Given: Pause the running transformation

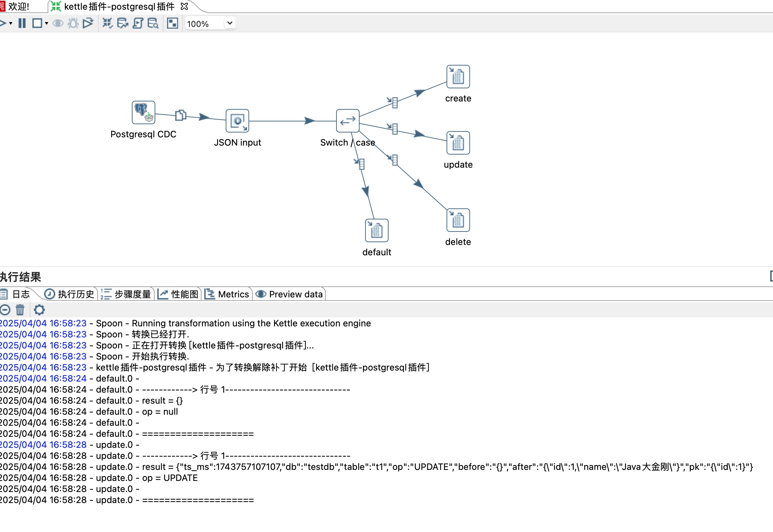Looking at the screenshot, I should click(22, 23).
